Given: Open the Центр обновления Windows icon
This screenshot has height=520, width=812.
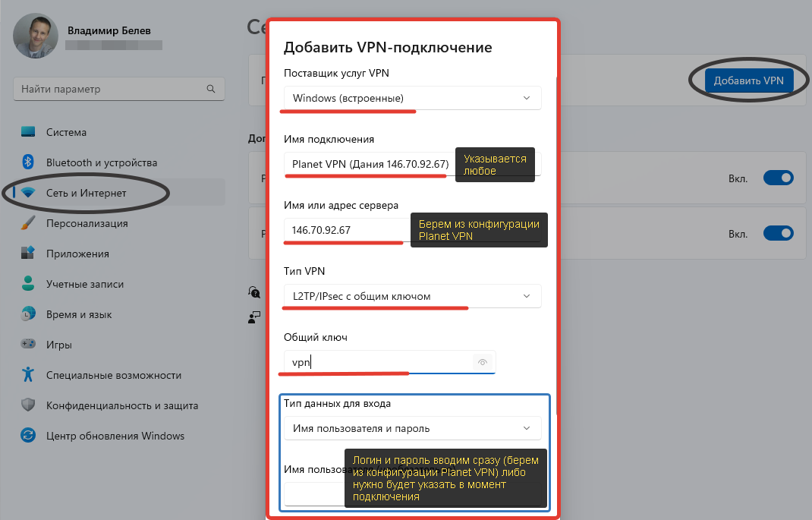Looking at the screenshot, I should coord(28,436).
